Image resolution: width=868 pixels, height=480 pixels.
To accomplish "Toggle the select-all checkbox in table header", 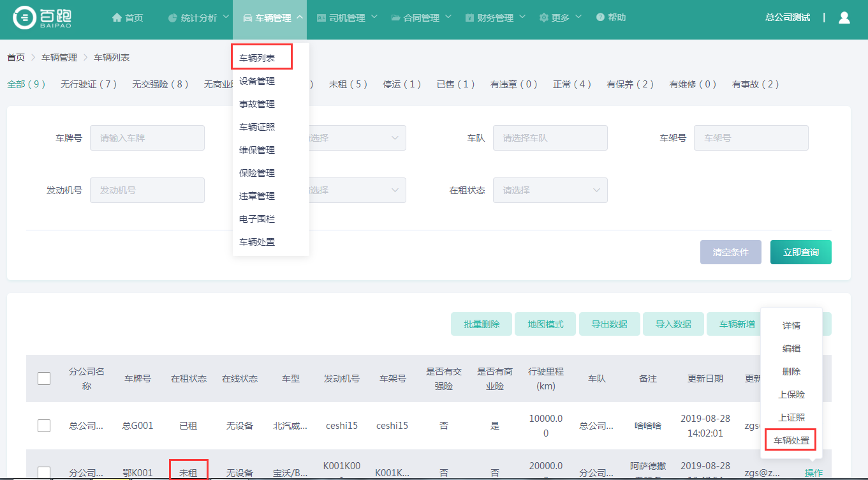I will [44, 379].
